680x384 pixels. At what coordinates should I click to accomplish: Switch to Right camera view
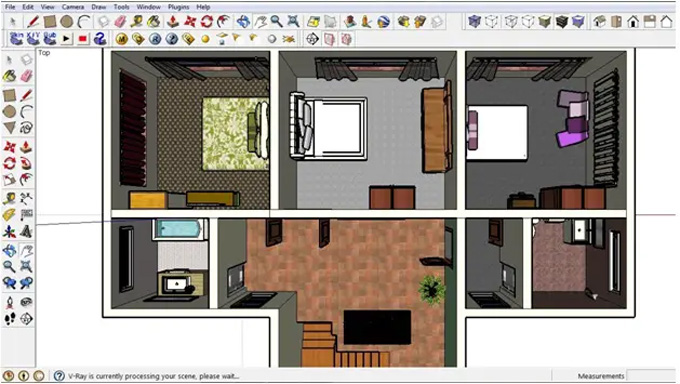click(650, 21)
